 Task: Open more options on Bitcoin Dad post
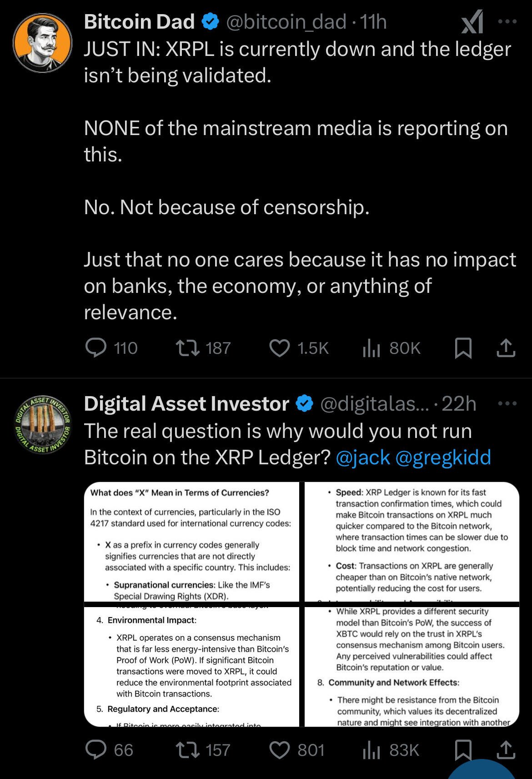point(508,21)
